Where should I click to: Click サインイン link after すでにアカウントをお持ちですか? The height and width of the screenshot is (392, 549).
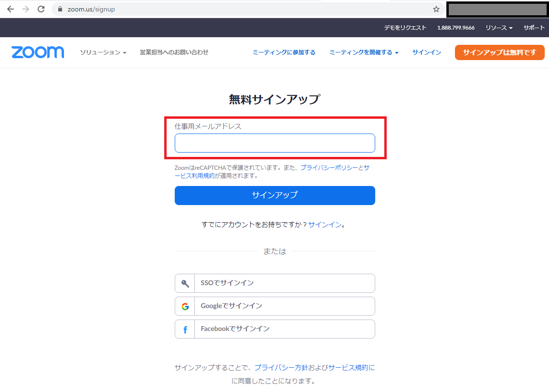(x=325, y=225)
